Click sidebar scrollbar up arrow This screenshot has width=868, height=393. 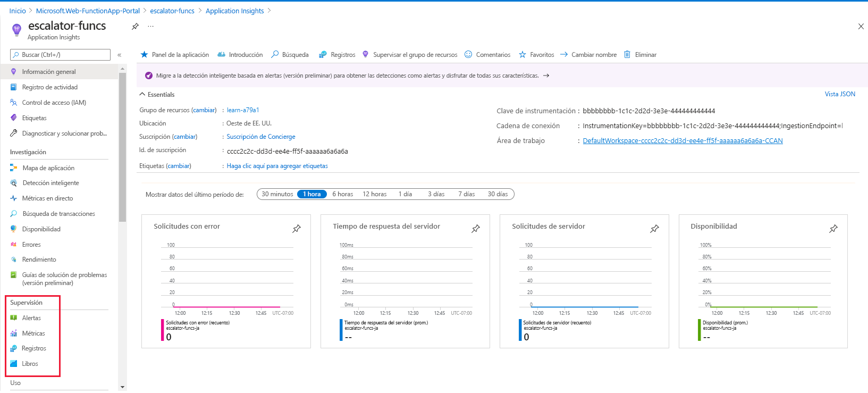(x=123, y=68)
